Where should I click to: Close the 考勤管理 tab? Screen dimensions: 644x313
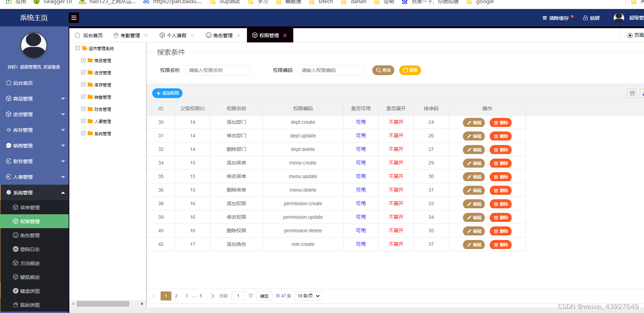click(x=146, y=35)
